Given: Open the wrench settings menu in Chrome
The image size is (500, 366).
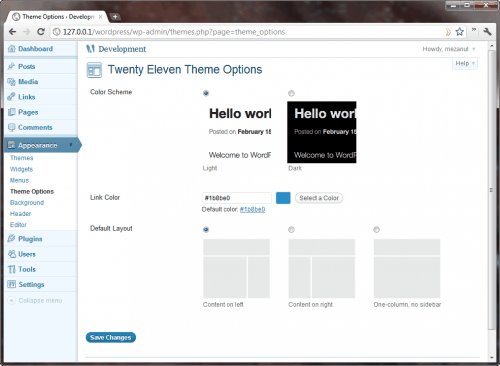Looking at the screenshot, I should pos(487,32).
